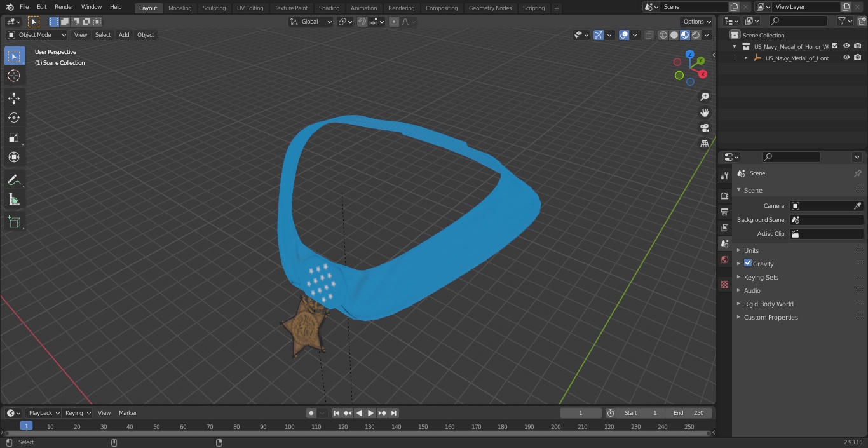Expand the Custom Properties panel
Viewport: 868px width, 448px height.
pyautogui.click(x=770, y=317)
